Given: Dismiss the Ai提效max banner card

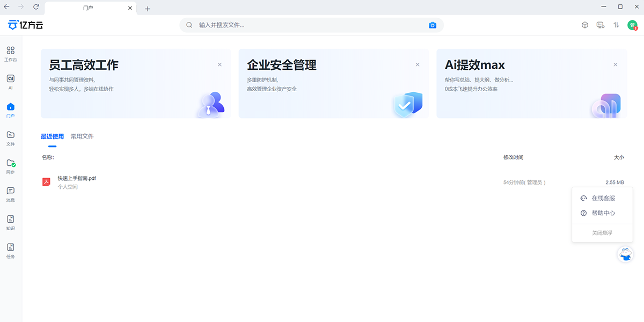Looking at the screenshot, I should (x=615, y=64).
